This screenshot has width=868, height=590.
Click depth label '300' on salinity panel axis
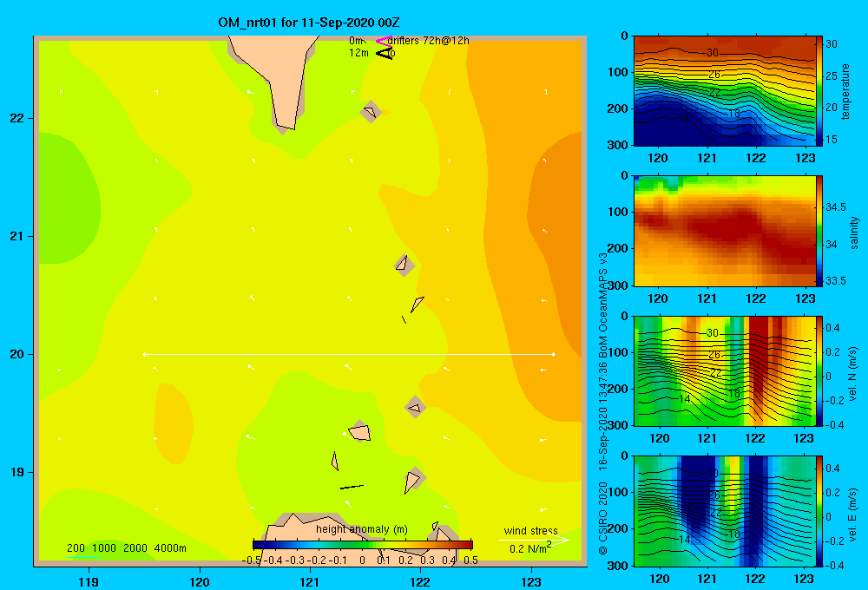618,285
